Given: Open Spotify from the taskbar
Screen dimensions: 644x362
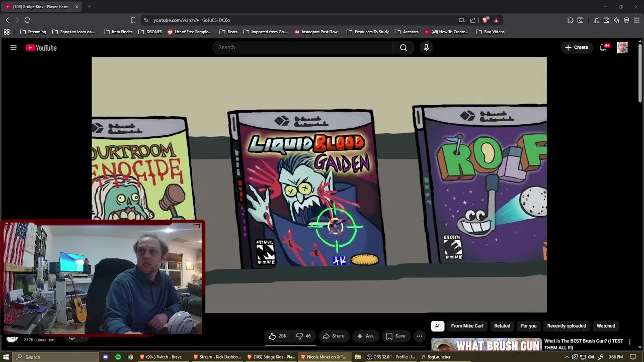Looking at the screenshot, I should (x=118, y=357).
